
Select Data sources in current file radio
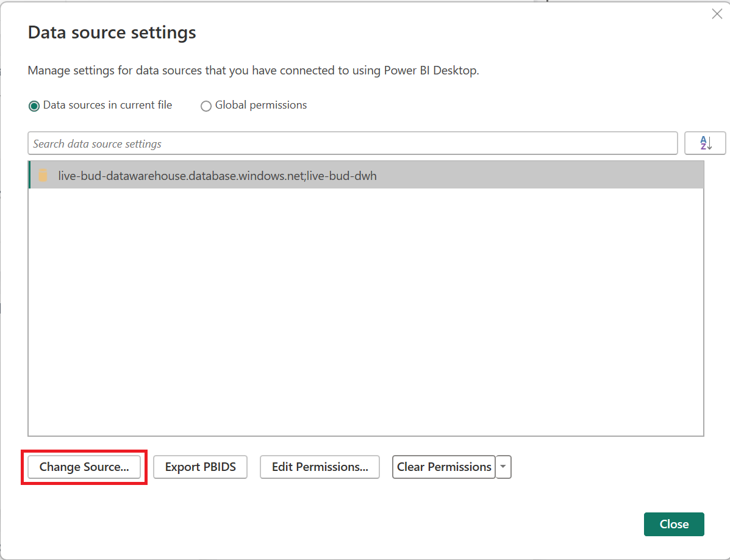34,106
